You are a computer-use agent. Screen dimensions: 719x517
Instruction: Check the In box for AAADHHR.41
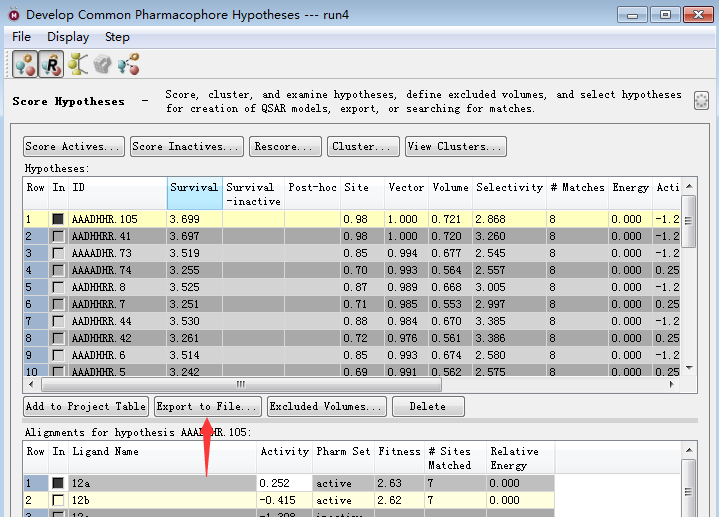coord(58,236)
